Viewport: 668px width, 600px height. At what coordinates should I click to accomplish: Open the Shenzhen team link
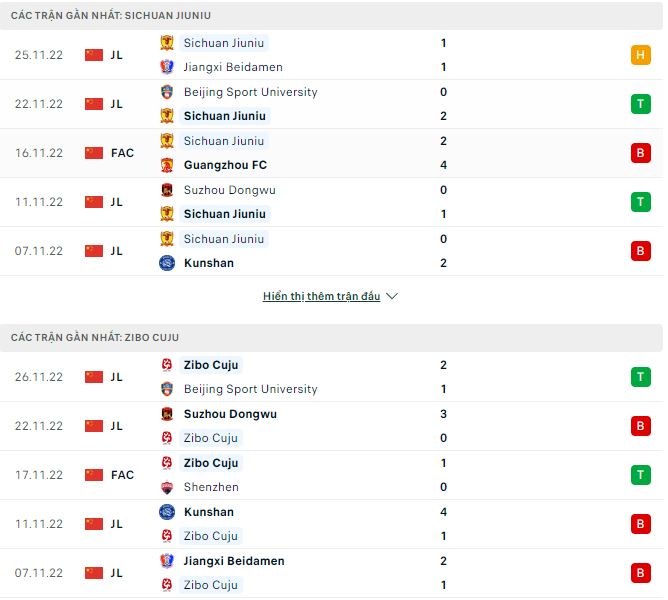pyautogui.click(x=210, y=487)
